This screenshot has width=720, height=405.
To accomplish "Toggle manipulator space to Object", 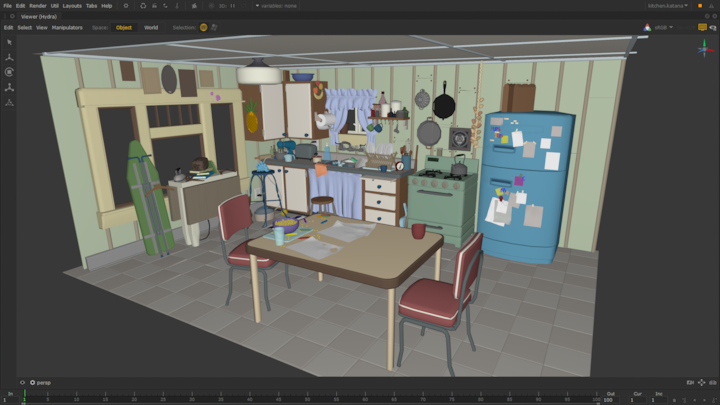I will (124, 28).
